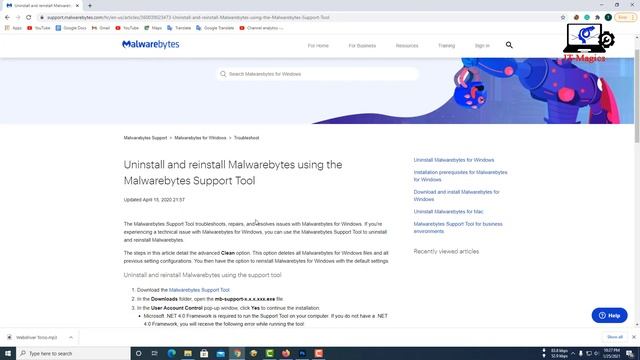Open Malwarebytes for Windows breadcrumb
Viewport: 640px width, 360px height.
(x=200, y=138)
